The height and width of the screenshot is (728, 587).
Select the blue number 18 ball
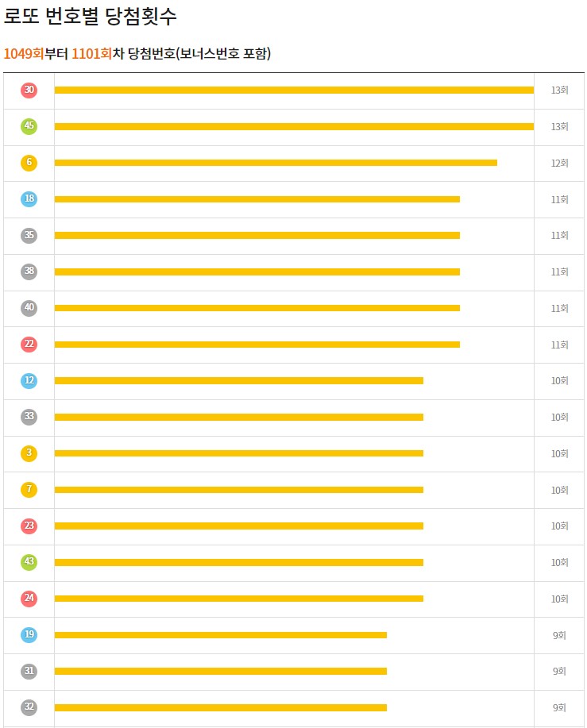point(29,198)
